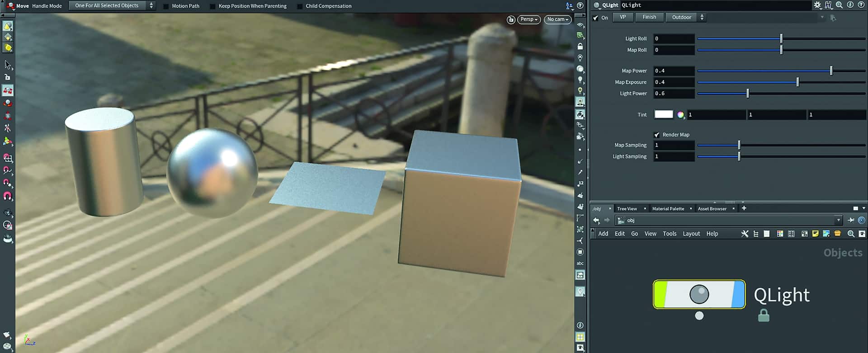This screenshot has height=353, width=868.
Task: Expand the obj path dropdown arrow
Action: (x=839, y=220)
